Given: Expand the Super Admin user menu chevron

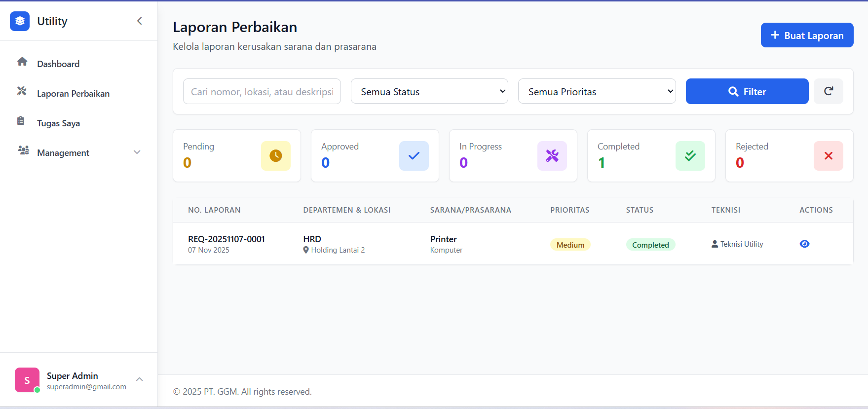Looking at the screenshot, I should (x=140, y=379).
